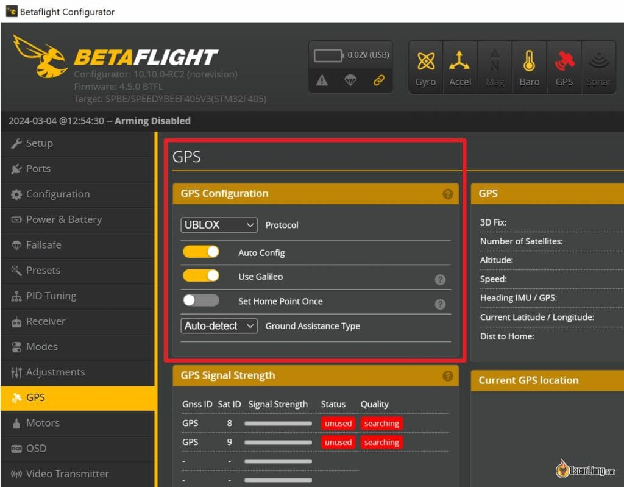Click the GPS Signal Strength help icon
The image size is (624, 487).
[x=448, y=376]
